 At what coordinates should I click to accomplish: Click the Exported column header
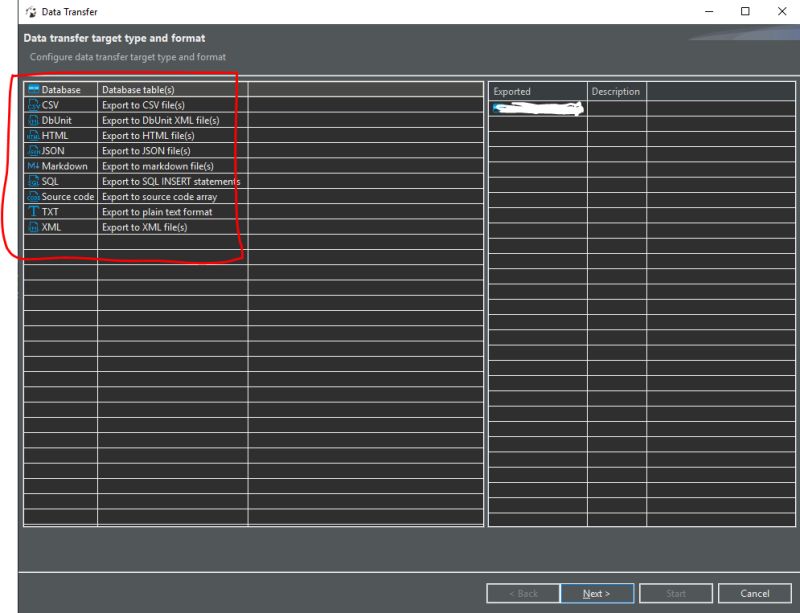coord(512,91)
